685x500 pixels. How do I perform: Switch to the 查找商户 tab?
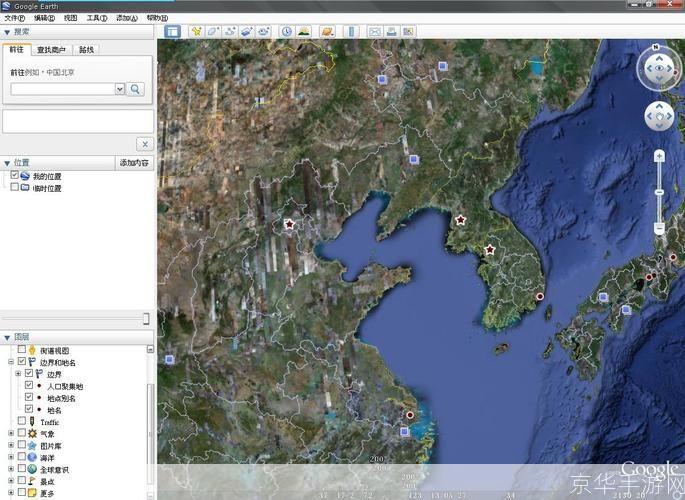(51, 50)
